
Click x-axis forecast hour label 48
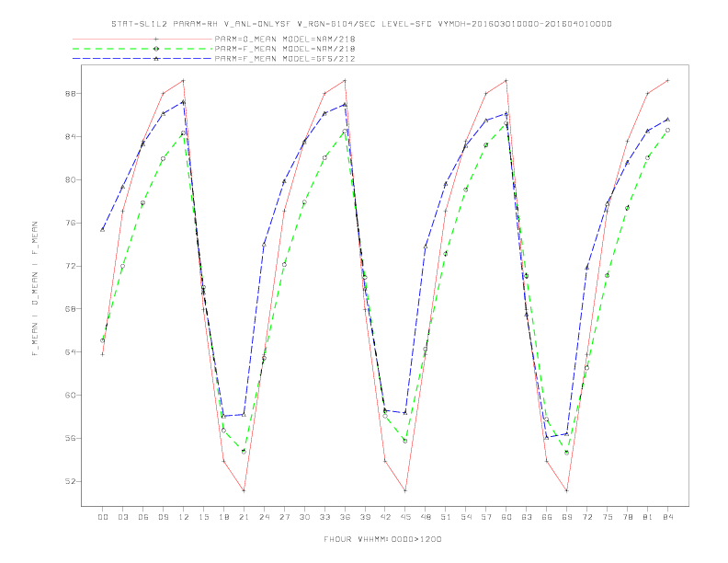pyautogui.click(x=426, y=517)
